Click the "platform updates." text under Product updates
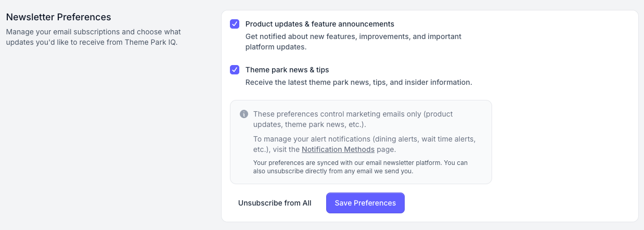 pos(276,47)
